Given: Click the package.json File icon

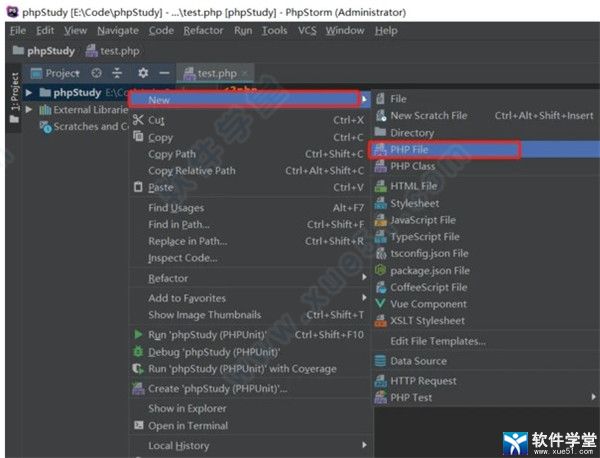Looking at the screenshot, I should pos(380,271).
